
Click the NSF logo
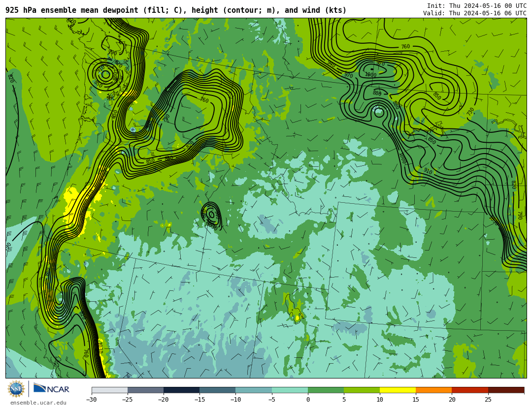point(16,389)
